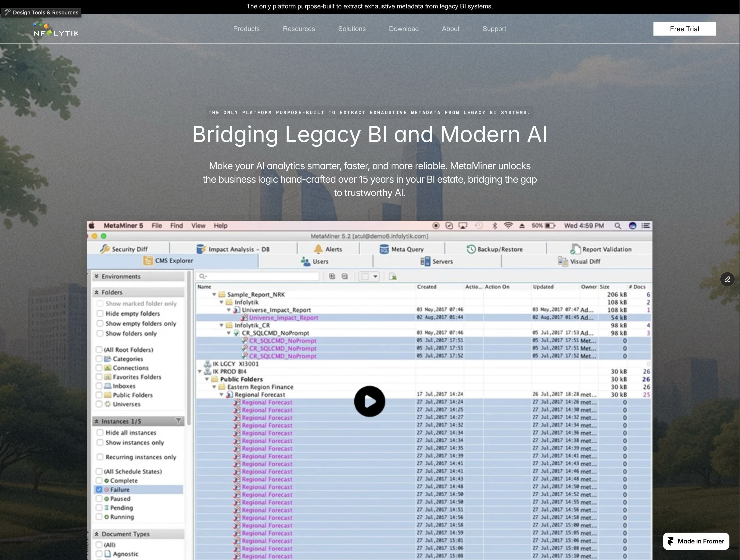This screenshot has width=740, height=560.
Task: Open the Servers tab
Action: pos(437,261)
